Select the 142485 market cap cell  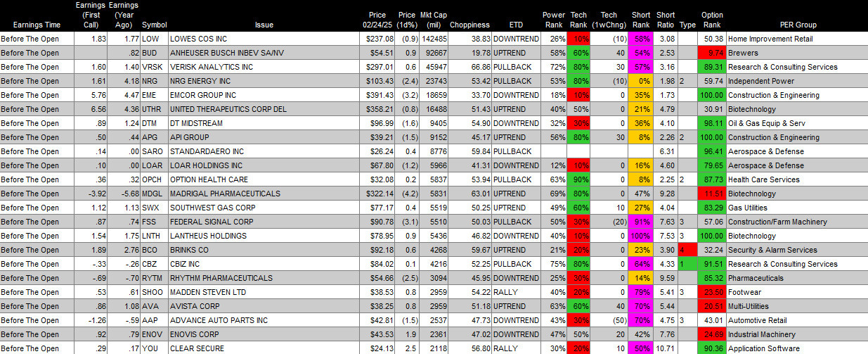[x=433, y=39]
